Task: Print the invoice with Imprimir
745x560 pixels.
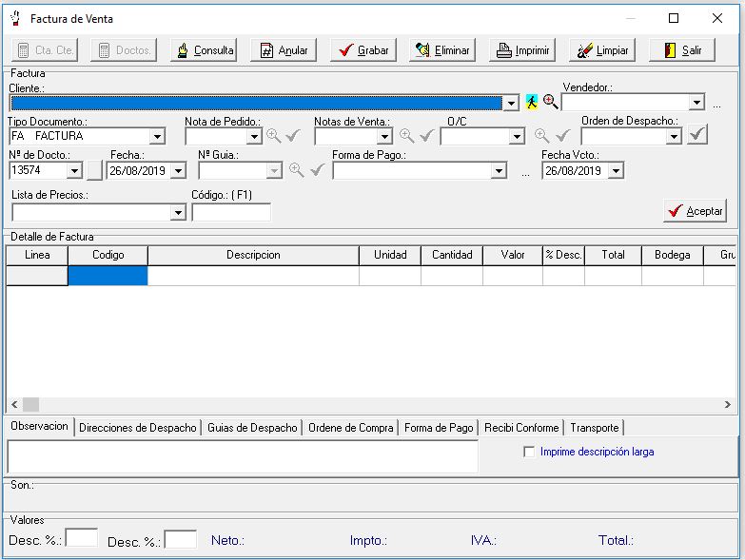Action: tap(521, 50)
